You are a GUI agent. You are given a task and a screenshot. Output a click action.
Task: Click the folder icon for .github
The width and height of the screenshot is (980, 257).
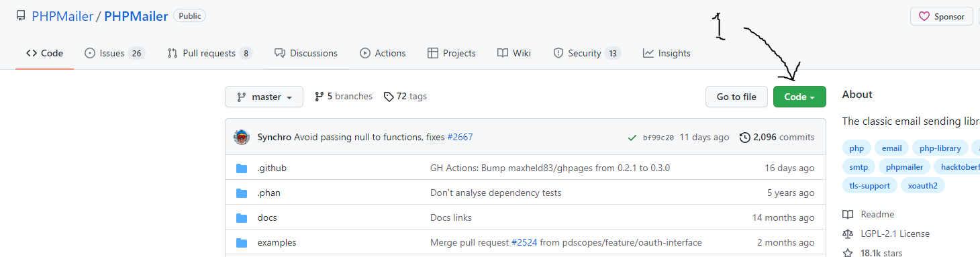coord(242,168)
